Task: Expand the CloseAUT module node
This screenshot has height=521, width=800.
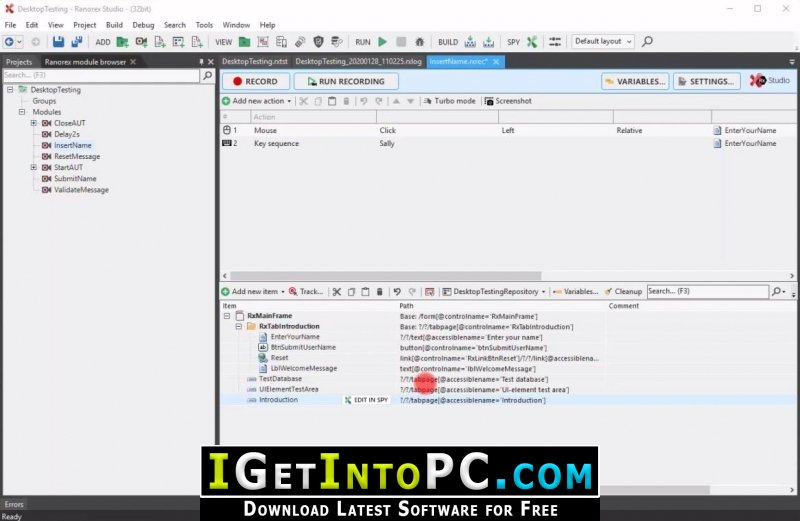Action: (x=34, y=123)
